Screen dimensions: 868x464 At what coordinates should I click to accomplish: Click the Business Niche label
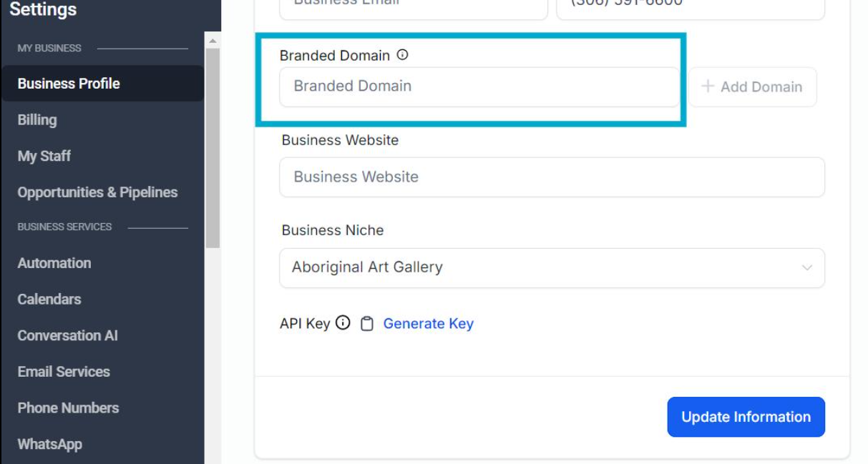[x=333, y=230]
